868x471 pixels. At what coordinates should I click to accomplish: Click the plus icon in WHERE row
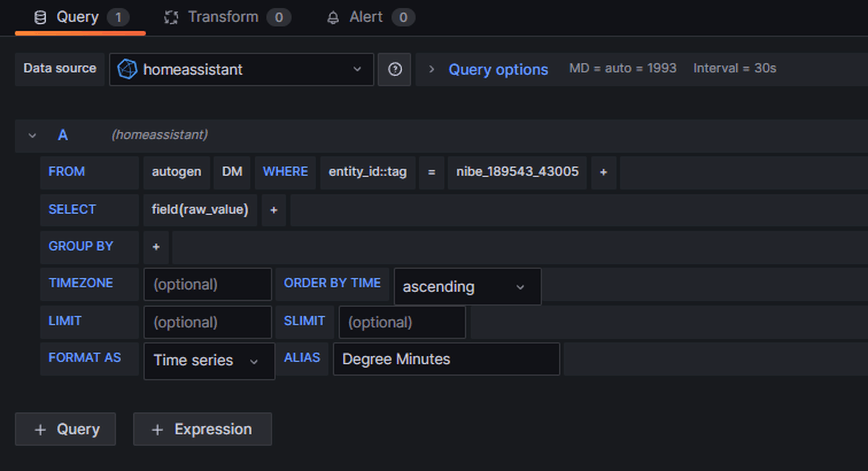pyautogui.click(x=603, y=172)
